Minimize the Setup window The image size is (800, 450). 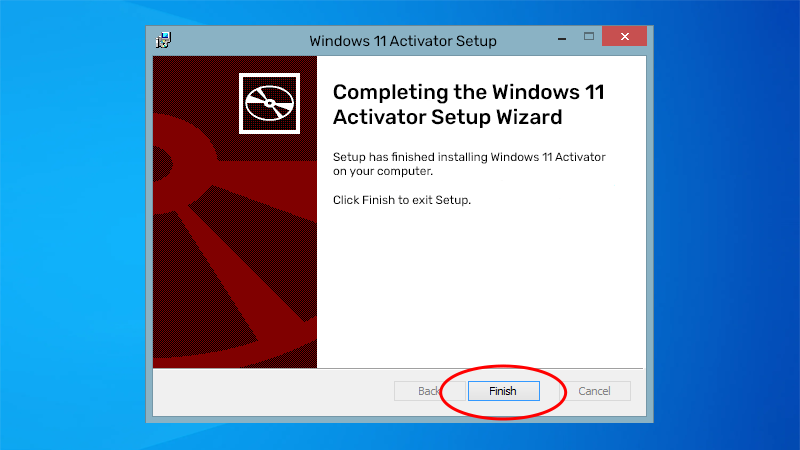[562, 38]
